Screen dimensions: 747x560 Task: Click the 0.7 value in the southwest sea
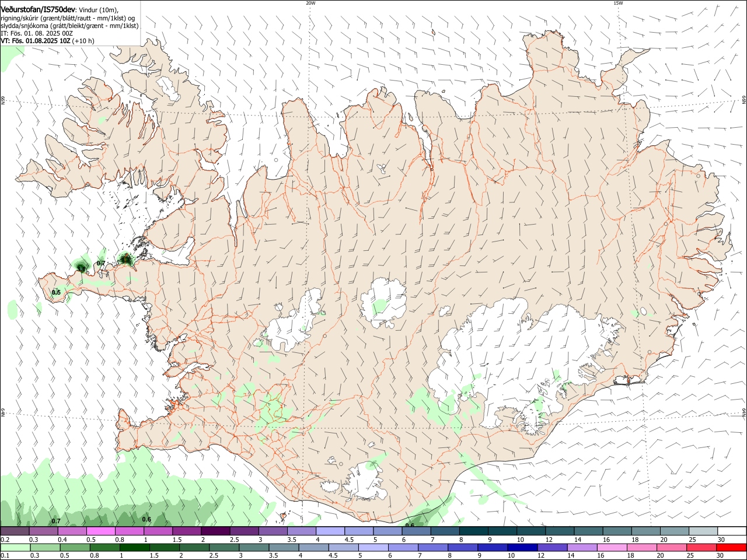[x=56, y=521]
